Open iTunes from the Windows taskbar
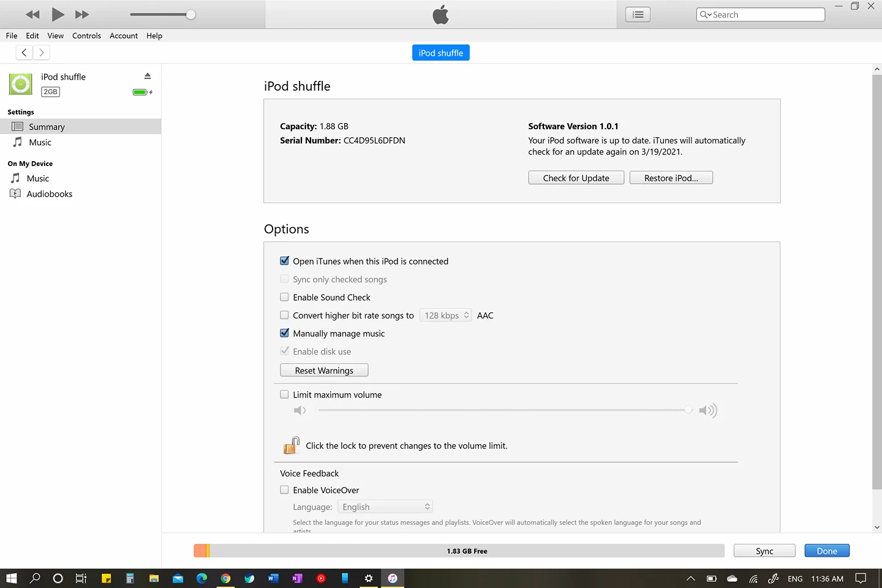Image resolution: width=882 pixels, height=588 pixels. pyautogui.click(x=393, y=578)
